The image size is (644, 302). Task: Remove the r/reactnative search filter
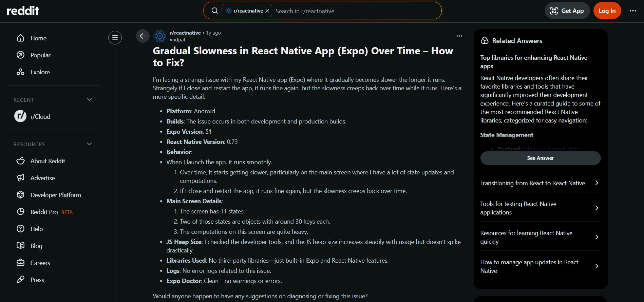(x=267, y=11)
